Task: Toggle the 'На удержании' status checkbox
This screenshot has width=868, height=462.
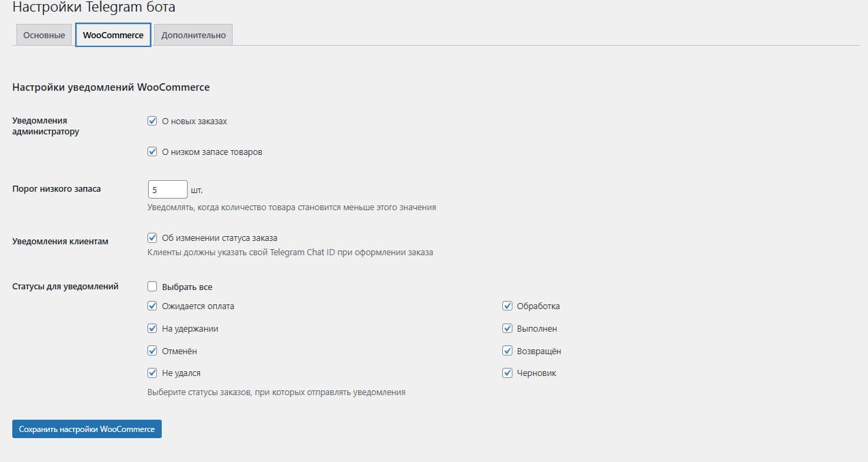Action: [x=153, y=329]
